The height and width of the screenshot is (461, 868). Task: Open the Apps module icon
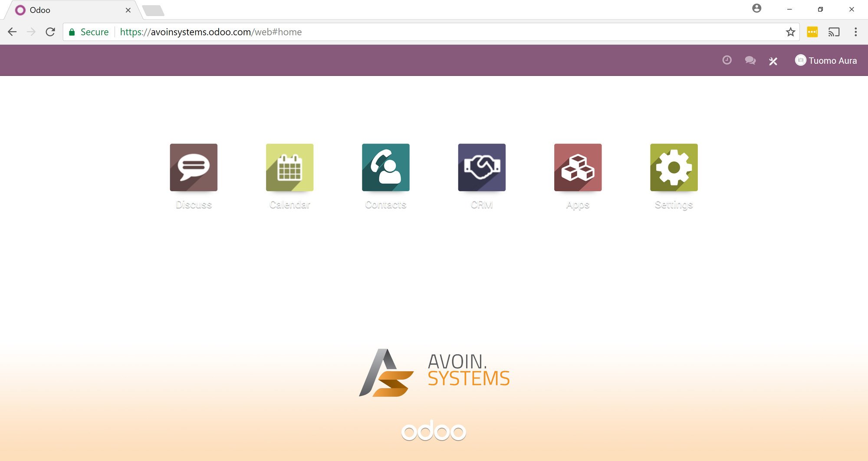tap(578, 167)
